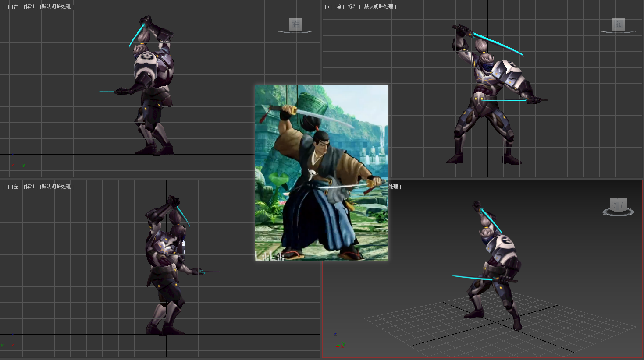
Task: Click [标准] in the Front (前) viewport
Action: tap(353, 7)
